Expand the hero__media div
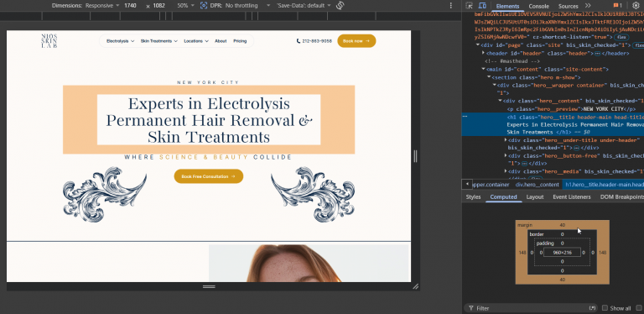Viewport: 644px width, 314px height. pos(506,171)
